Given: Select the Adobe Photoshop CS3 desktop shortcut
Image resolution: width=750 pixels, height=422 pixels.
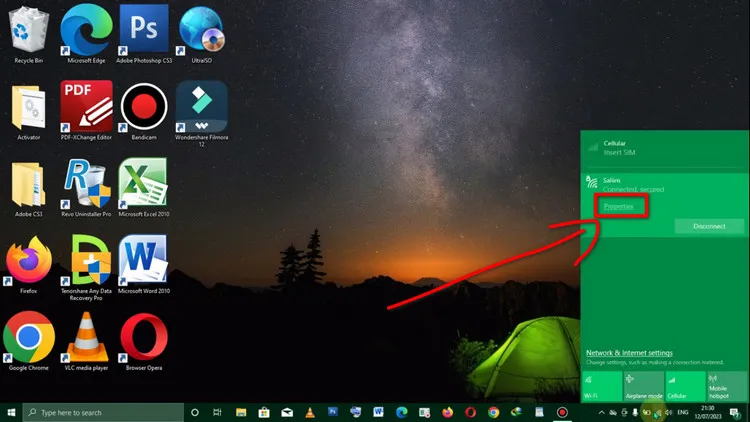Looking at the screenshot, I should [144, 33].
